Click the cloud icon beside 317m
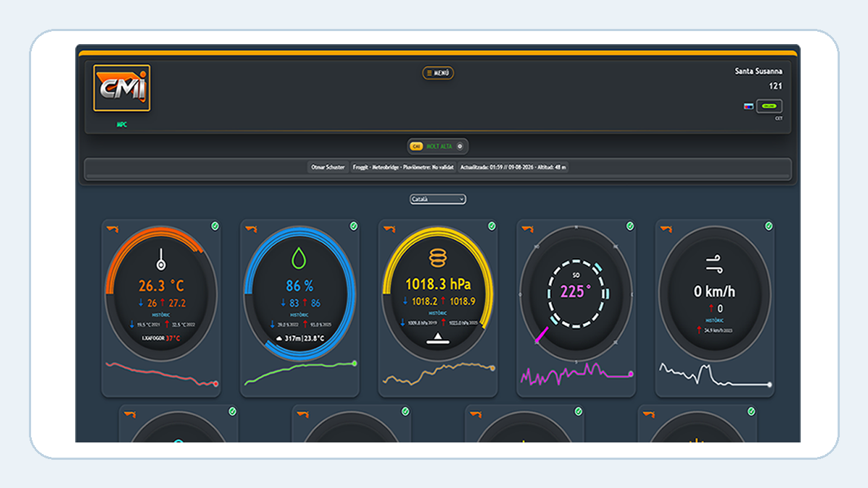The image size is (868, 488). click(279, 338)
